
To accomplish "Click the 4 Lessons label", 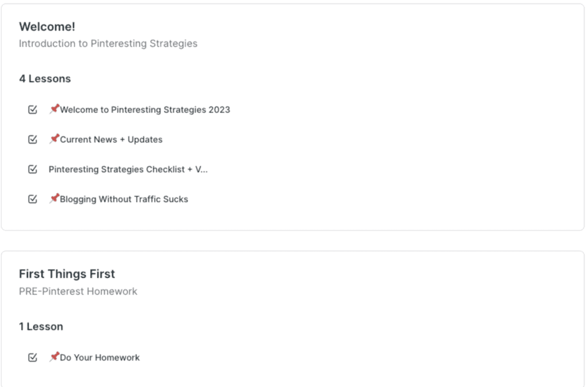I will click(x=45, y=78).
